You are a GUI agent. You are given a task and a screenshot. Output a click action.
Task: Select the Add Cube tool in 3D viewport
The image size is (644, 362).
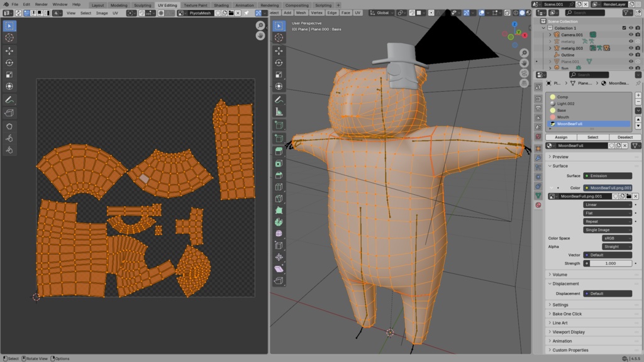[279, 125]
